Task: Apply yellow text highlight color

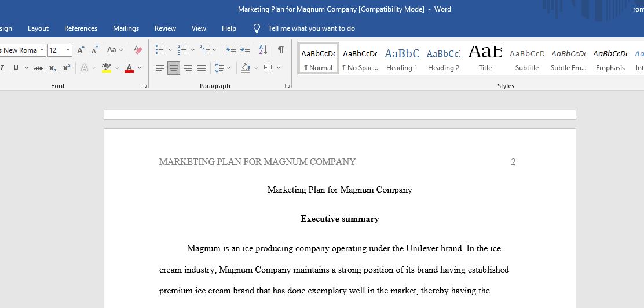Action: 107,68
